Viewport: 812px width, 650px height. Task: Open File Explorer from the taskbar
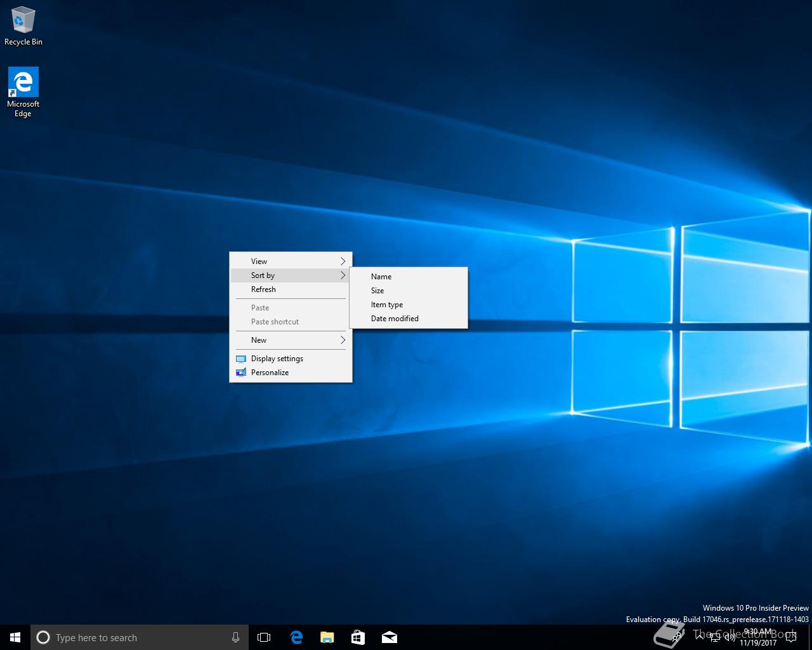(327, 637)
